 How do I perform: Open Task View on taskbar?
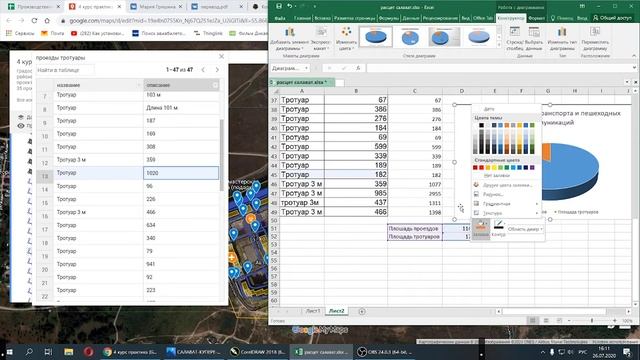click(x=48, y=351)
